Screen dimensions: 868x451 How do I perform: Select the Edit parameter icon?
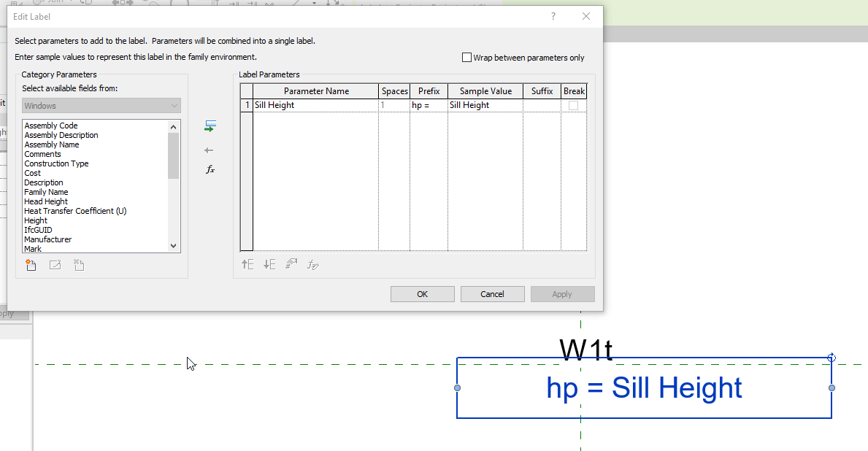click(54, 265)
